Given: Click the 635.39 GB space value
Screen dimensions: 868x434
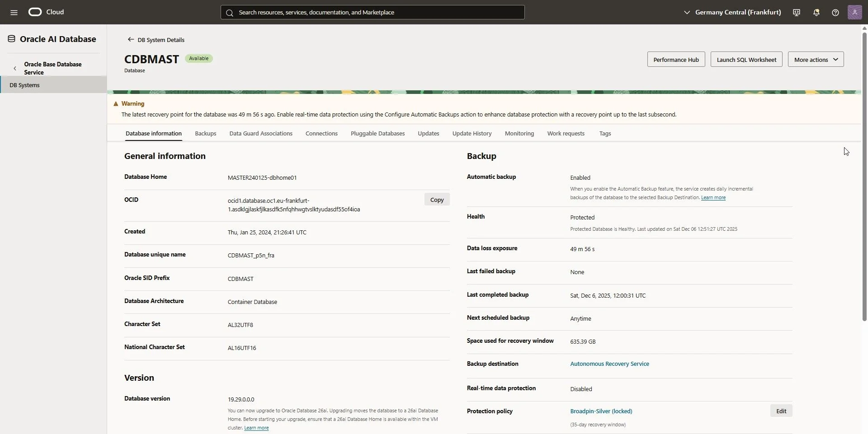Looking at the screenshot, I should 583,341.
